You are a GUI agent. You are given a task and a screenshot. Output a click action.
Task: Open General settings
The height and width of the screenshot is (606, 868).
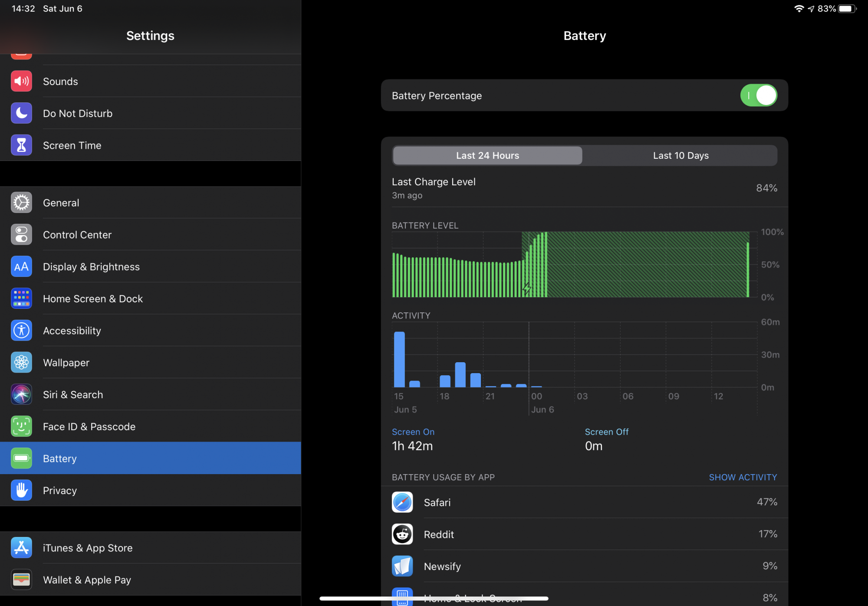[151, 203]
